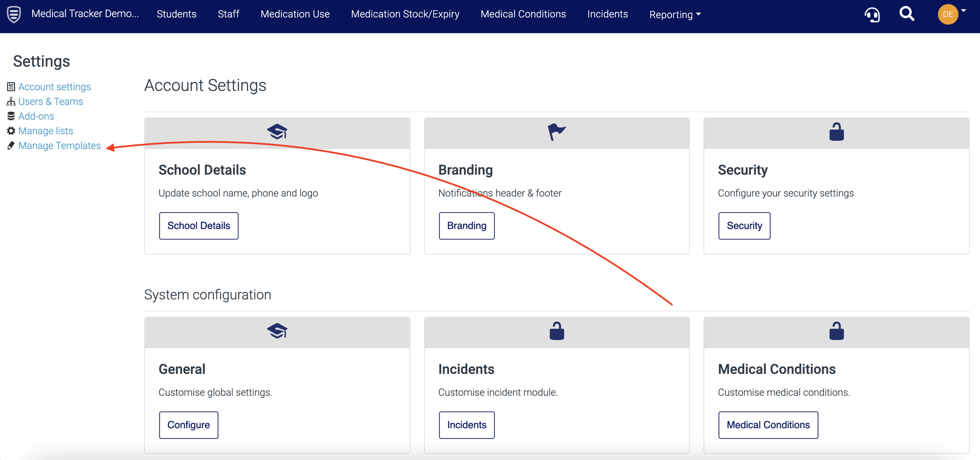The image size is (980, 460).
Task: Open the headset support icon
Action: tap(872, 15)
